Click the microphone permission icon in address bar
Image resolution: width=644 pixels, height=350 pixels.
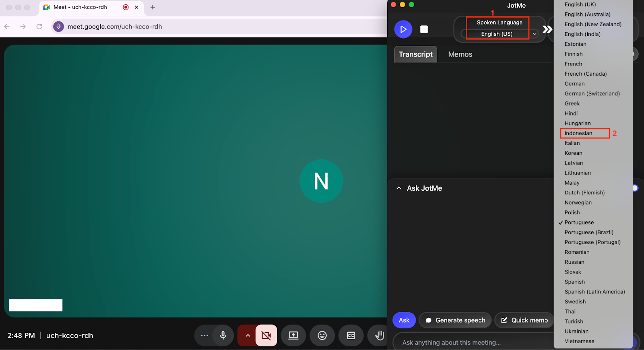[x=58, y=27]
